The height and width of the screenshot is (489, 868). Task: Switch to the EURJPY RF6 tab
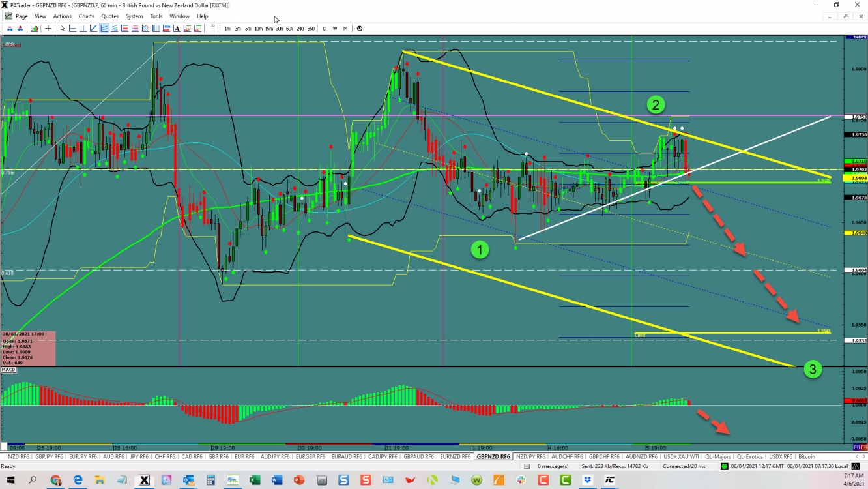pos(83,457)
